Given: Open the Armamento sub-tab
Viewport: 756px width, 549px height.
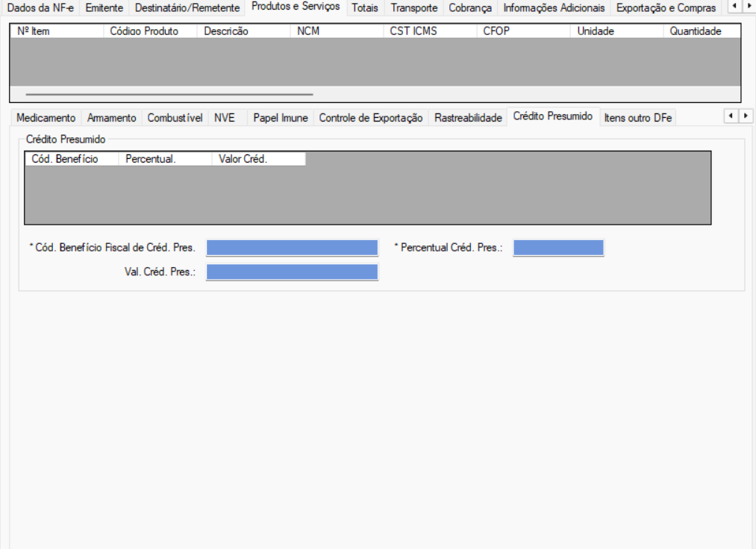Looking at the screenshot, I should pos(111,118).
